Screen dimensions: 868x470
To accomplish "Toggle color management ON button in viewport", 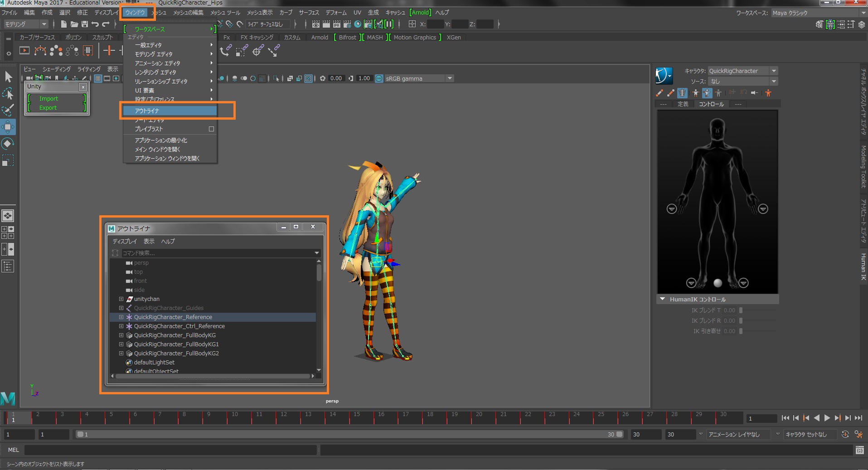I will pos(379,78).
